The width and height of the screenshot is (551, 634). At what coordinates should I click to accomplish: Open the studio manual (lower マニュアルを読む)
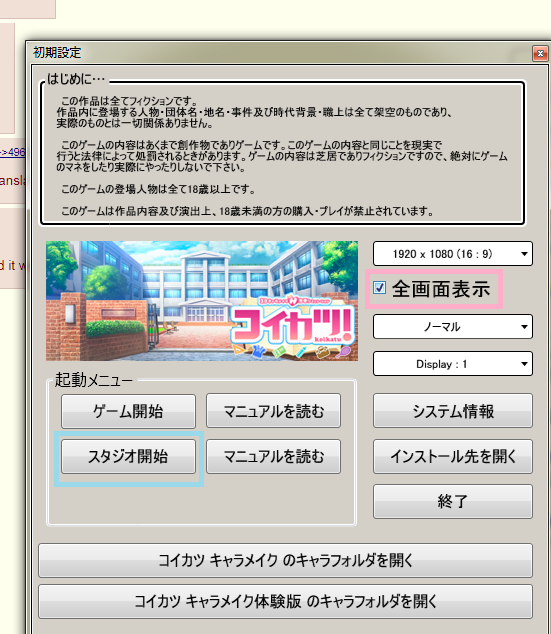[273, 456]
